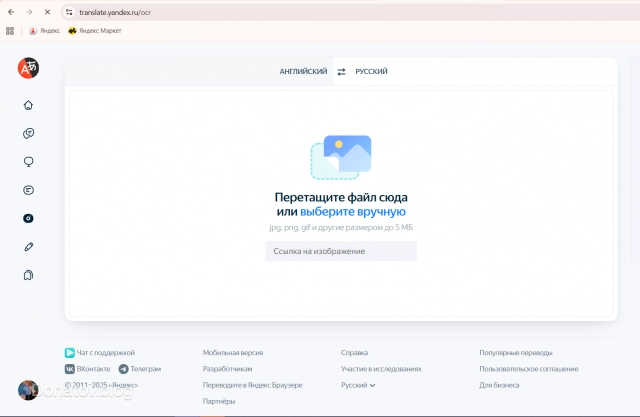The image size is (640, 417).
Task: Open the user profile avatar
Action: tap(28, 390)
